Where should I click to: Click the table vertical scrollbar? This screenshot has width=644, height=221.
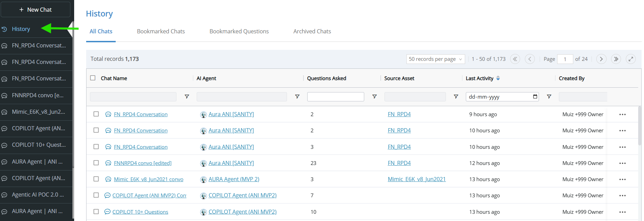[x=640, y=125]
